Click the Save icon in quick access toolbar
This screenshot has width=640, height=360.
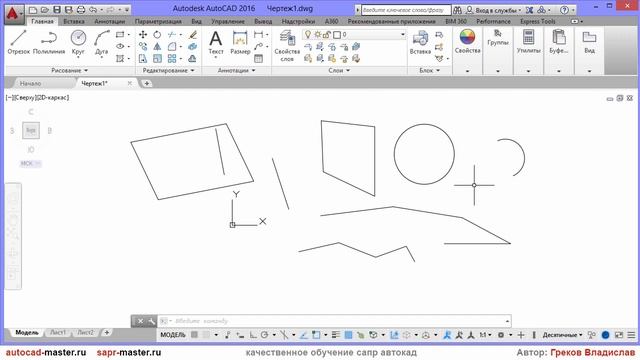[x=57, y=9]
